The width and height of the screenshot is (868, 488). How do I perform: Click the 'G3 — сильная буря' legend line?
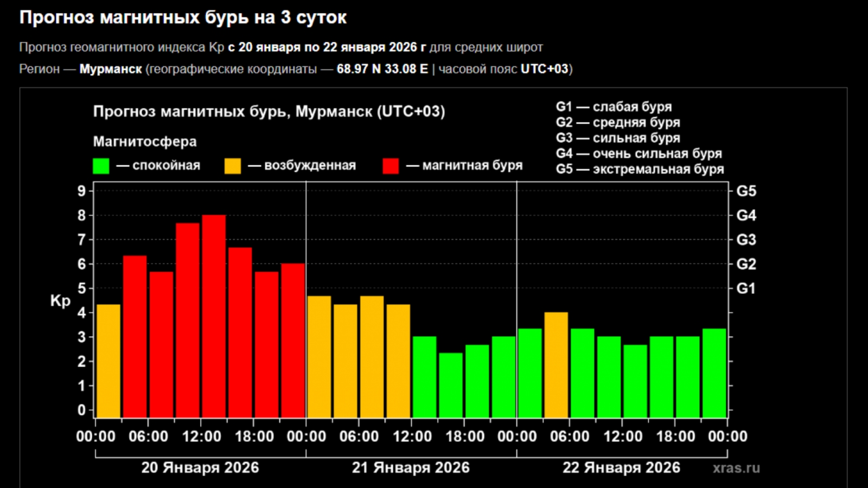click(618, 138)
